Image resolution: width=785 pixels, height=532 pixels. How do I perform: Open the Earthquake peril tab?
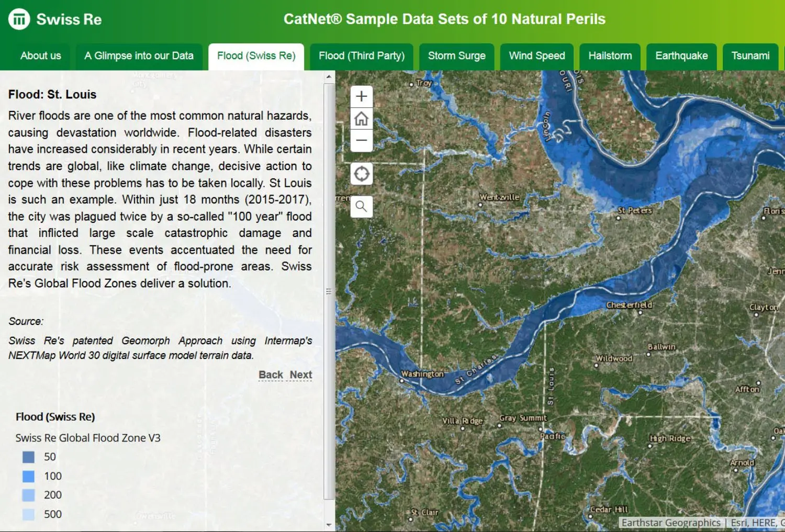point(681,56)
